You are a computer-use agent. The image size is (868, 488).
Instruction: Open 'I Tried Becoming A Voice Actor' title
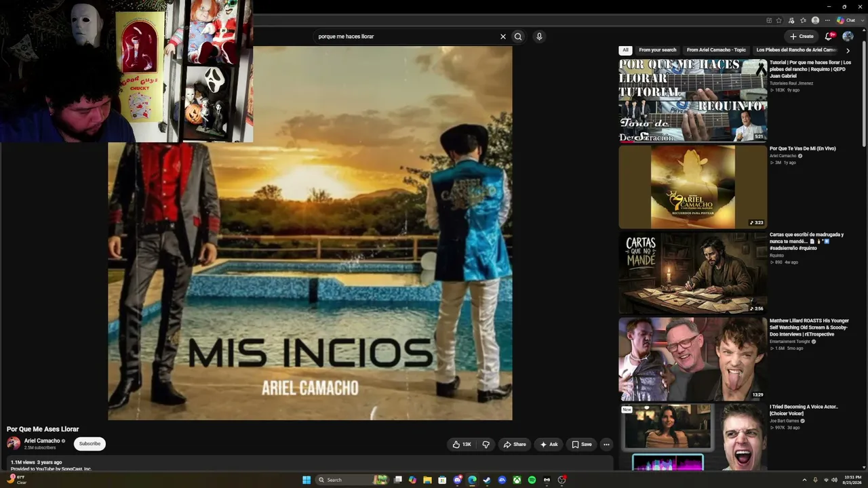click(x=804, y=410)
